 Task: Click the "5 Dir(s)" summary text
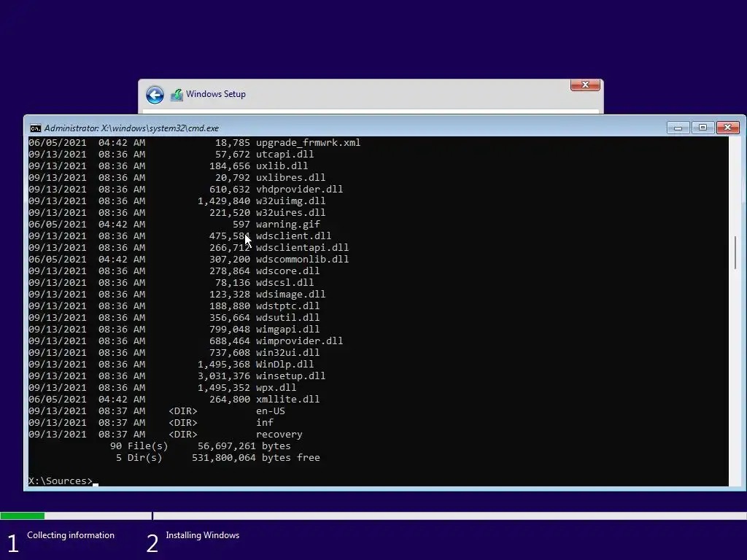point(139,458)
